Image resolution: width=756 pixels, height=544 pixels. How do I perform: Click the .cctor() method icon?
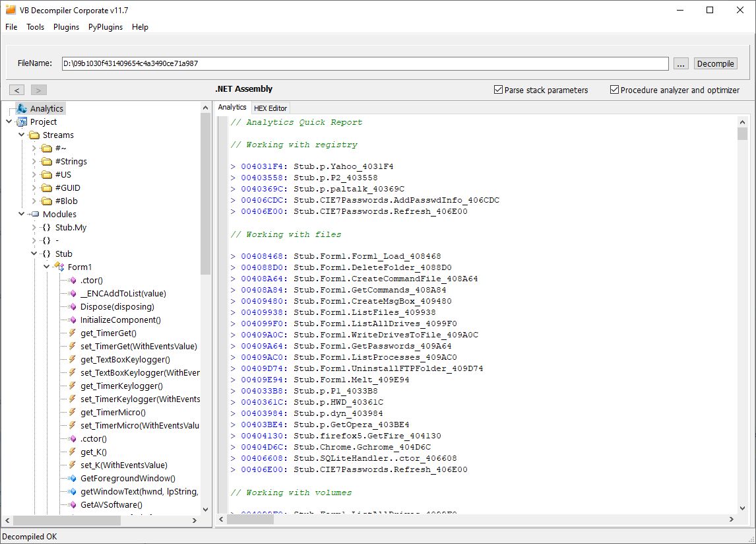[73, 439]
